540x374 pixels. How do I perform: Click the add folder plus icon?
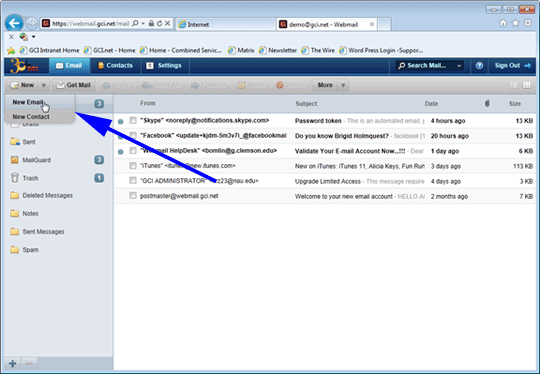pos(13,363)
